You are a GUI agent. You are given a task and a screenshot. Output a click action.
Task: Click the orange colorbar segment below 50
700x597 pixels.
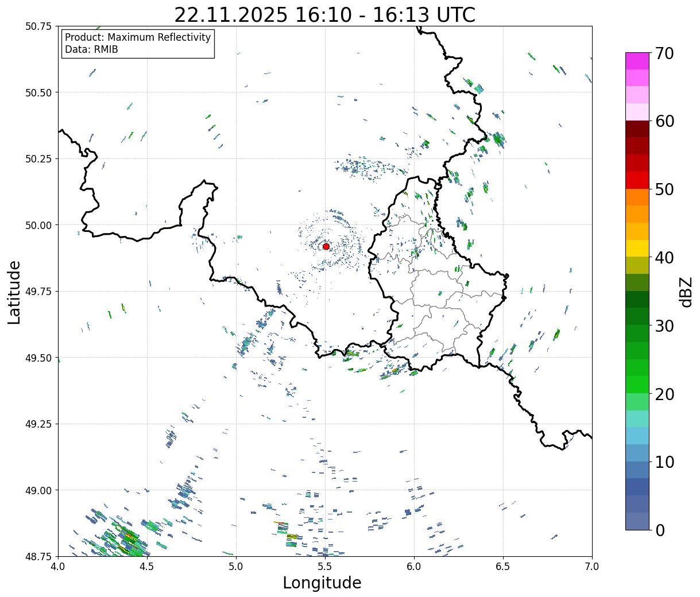click(637, 197)
